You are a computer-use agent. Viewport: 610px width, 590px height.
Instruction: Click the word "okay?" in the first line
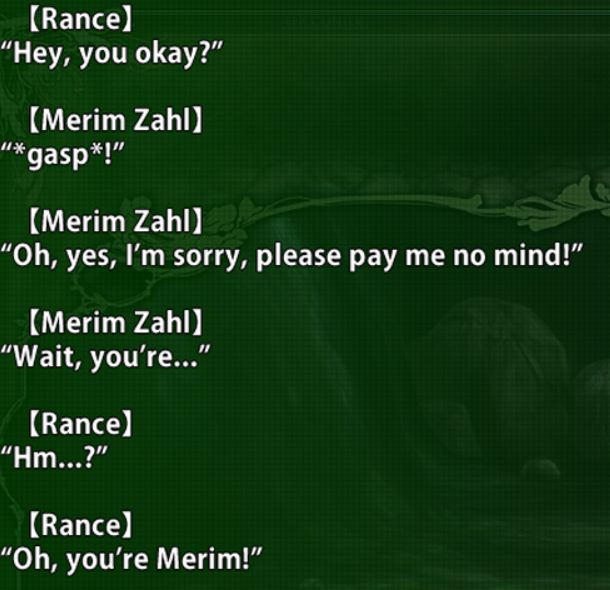pos(173,54)
